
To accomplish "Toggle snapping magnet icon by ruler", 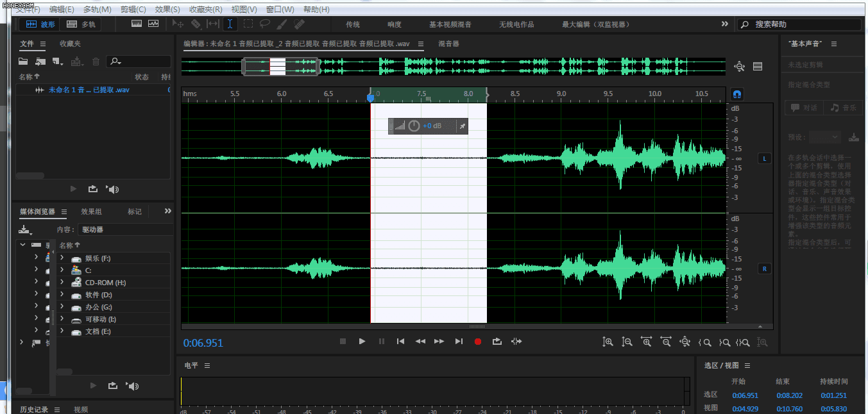I will (x=737, y=94).
